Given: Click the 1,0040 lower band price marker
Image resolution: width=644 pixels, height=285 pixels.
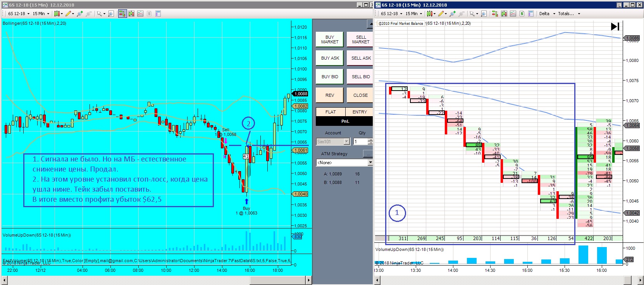Looking at the screenshot, I should coord(300,194).
